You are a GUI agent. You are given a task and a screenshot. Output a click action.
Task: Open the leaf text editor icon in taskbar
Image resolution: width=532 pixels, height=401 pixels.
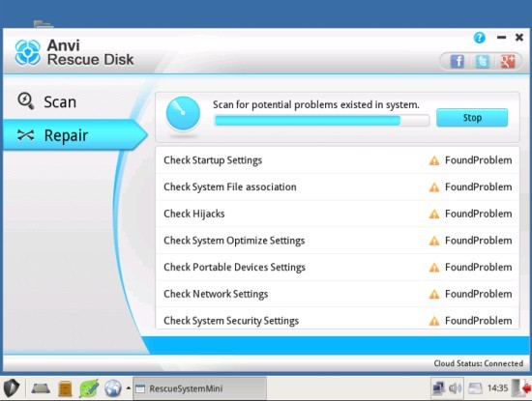point(89,388)
